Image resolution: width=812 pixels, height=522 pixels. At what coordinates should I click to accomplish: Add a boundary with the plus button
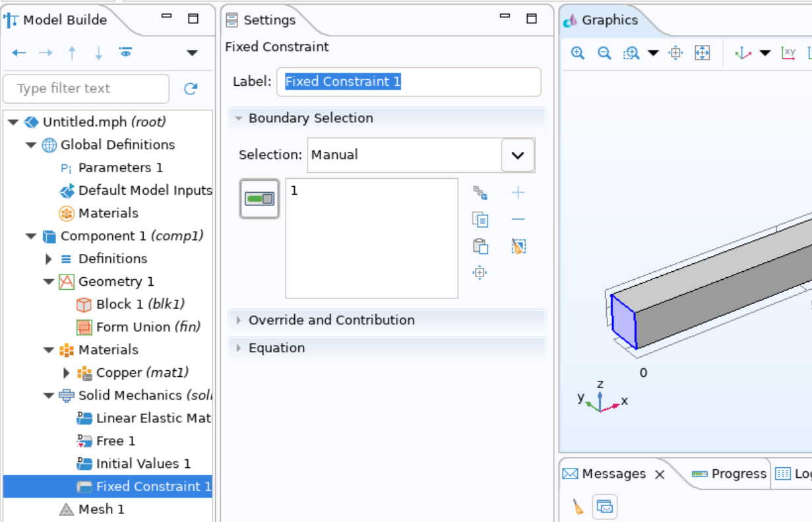coord(518,193)
